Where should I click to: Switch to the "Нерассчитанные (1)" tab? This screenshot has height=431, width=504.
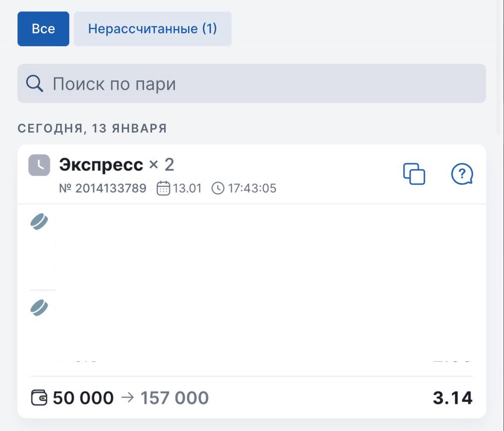(153, 29)
